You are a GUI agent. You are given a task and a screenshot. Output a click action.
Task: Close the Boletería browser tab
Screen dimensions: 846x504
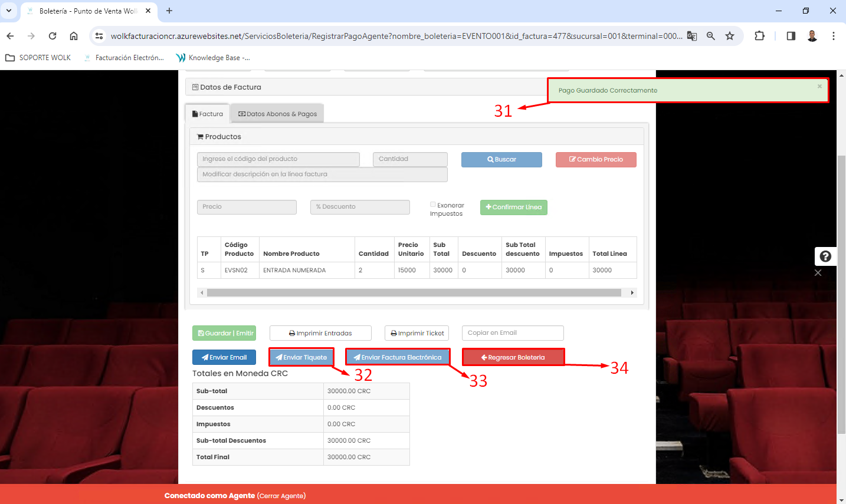point(148,11)
